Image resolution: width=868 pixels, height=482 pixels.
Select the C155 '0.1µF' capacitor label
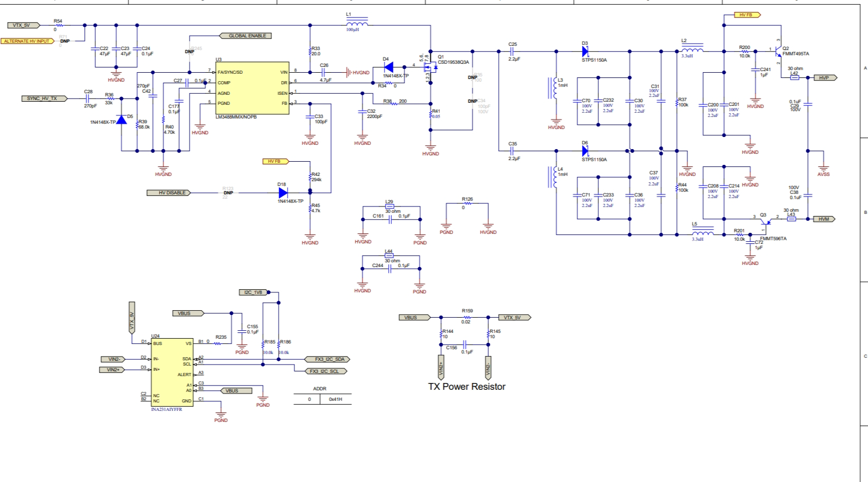coord(253,332)
